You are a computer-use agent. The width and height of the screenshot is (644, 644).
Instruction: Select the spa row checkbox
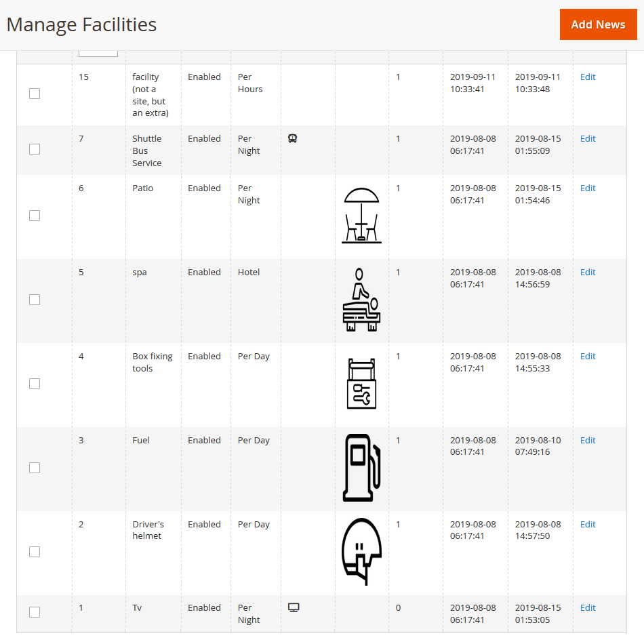click(35, 300)
